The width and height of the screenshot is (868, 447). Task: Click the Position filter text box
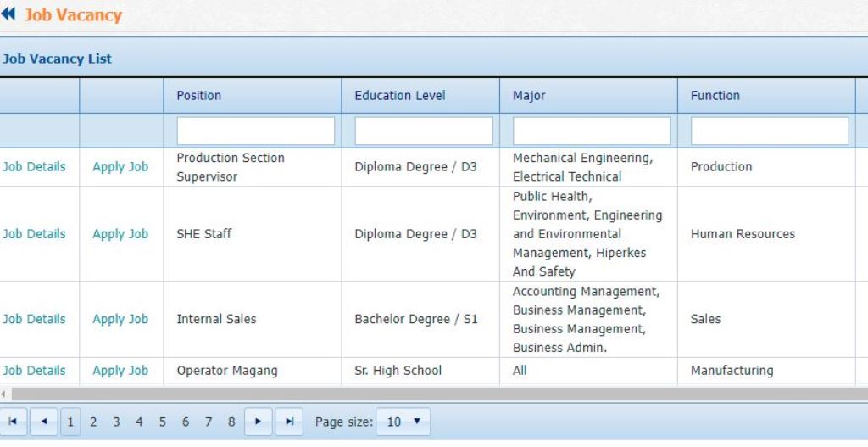click(x=255, y=131)
